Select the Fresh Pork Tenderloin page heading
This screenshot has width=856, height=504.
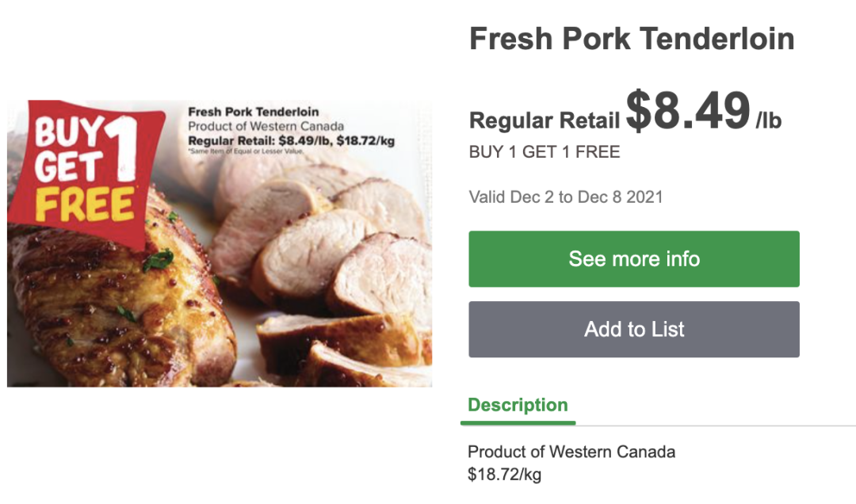(632, 39)
